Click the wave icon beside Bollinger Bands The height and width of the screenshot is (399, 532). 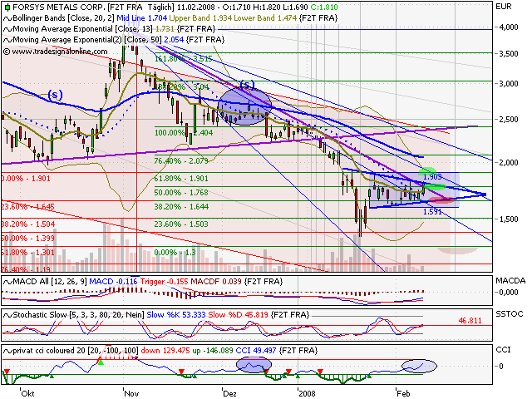tap(7, 18)
